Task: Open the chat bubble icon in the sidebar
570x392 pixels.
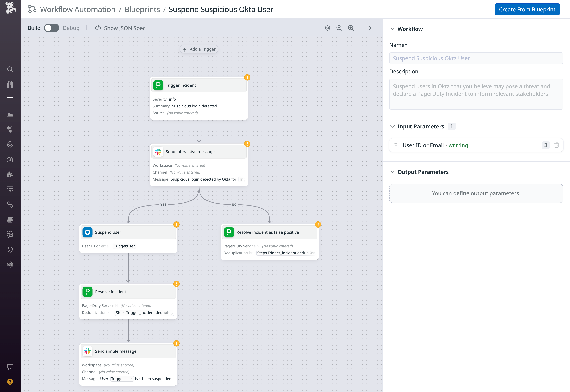Action: point(10,367)
